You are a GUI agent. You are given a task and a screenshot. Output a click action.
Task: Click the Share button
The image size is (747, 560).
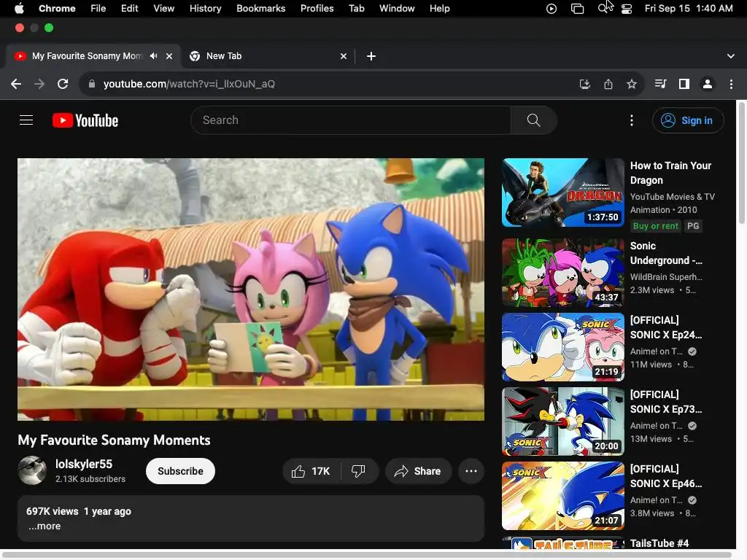[418, 472]
